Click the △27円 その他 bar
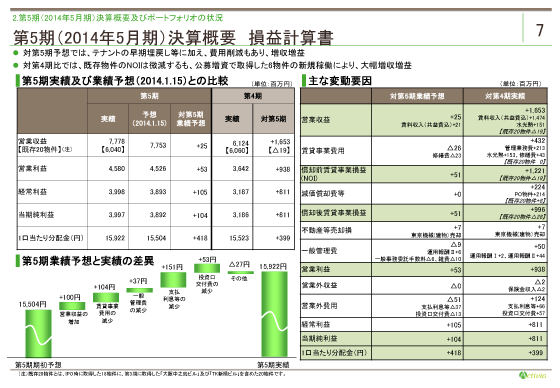 pos(241,273)
